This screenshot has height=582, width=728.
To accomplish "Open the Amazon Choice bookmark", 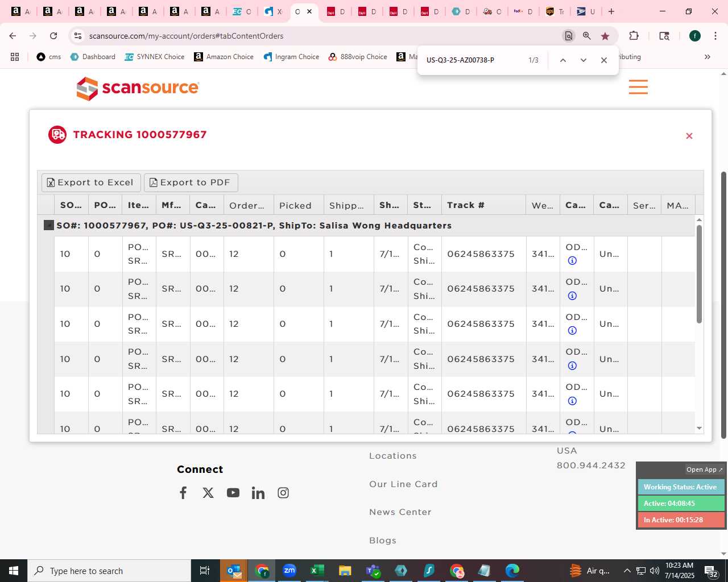I will [x=224, y=57].
